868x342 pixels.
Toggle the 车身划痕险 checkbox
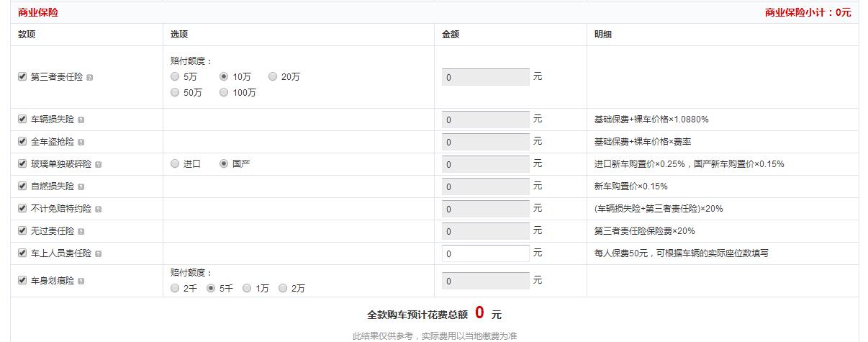[x=22, y=281]
